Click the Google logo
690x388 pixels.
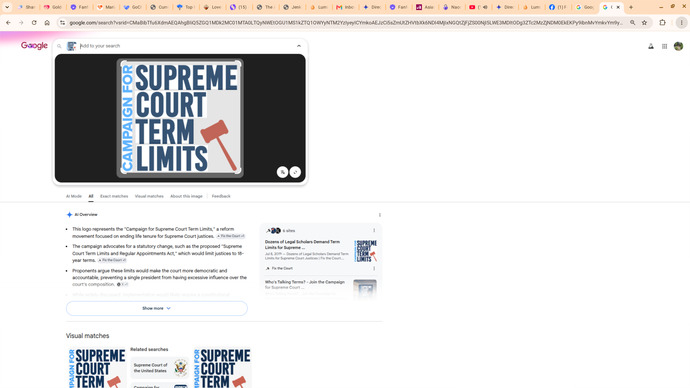[34, 45]
